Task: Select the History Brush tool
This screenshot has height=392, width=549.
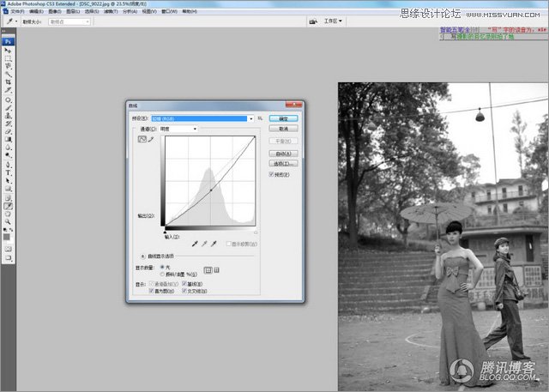Action: pyautogui.click(x=8, y=124)
